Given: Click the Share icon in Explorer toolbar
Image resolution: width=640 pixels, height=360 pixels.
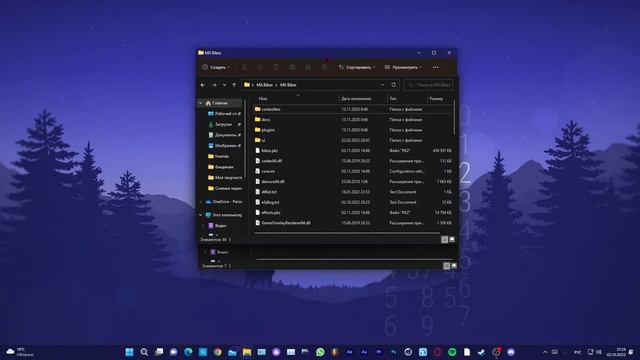Looking at the screenshot, I should 308,67.
